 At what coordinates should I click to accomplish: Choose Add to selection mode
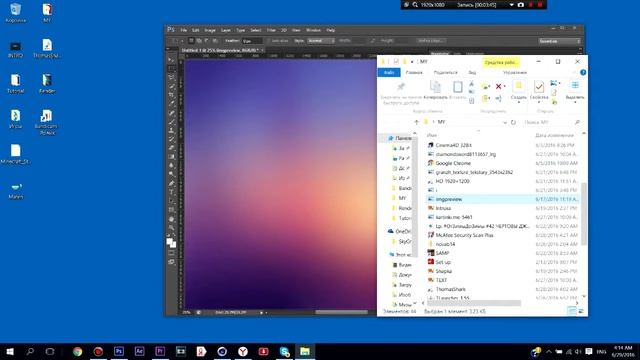tap(199, 41)
